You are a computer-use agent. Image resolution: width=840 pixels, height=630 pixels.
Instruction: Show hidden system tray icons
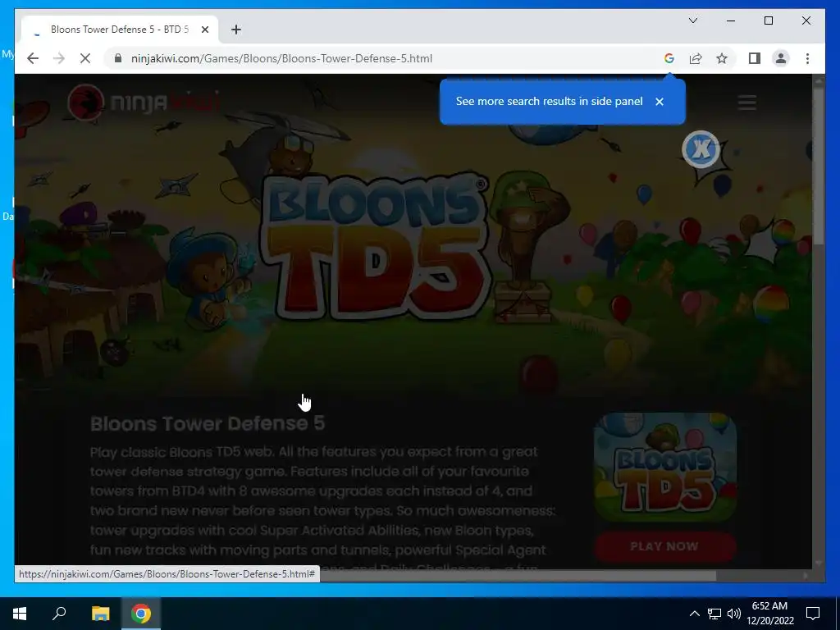click(694, 614)
